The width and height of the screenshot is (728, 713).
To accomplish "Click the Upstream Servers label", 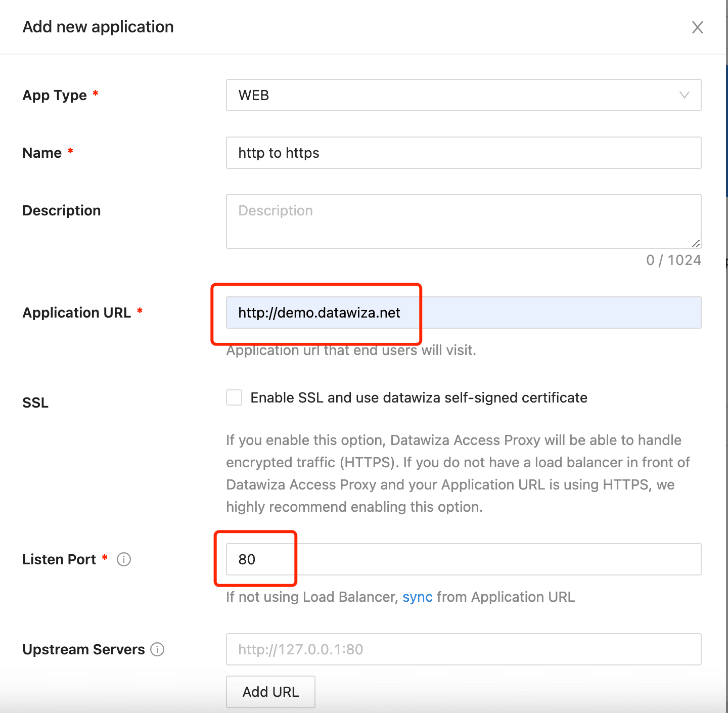I will [84, 649].
